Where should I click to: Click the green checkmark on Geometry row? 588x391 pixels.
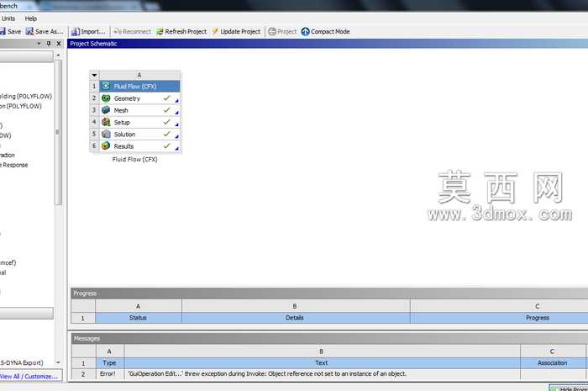(x=167, y=98)
